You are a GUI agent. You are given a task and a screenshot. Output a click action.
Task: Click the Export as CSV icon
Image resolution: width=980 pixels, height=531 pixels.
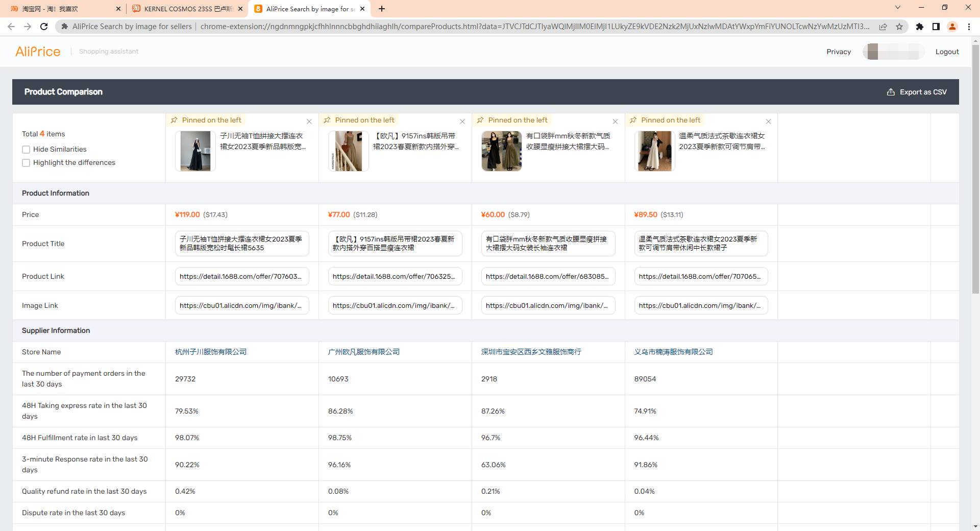coord(891,92)
